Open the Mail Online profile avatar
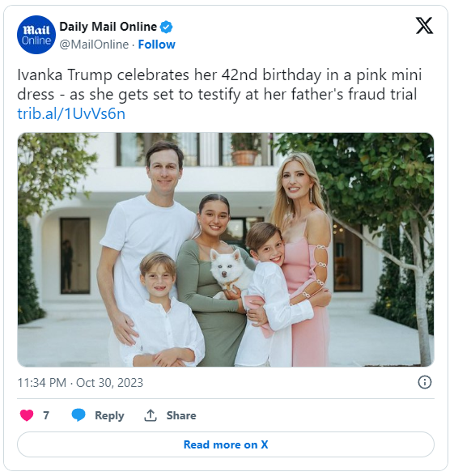Screen dimensions: 454x476 click(36, 35)
